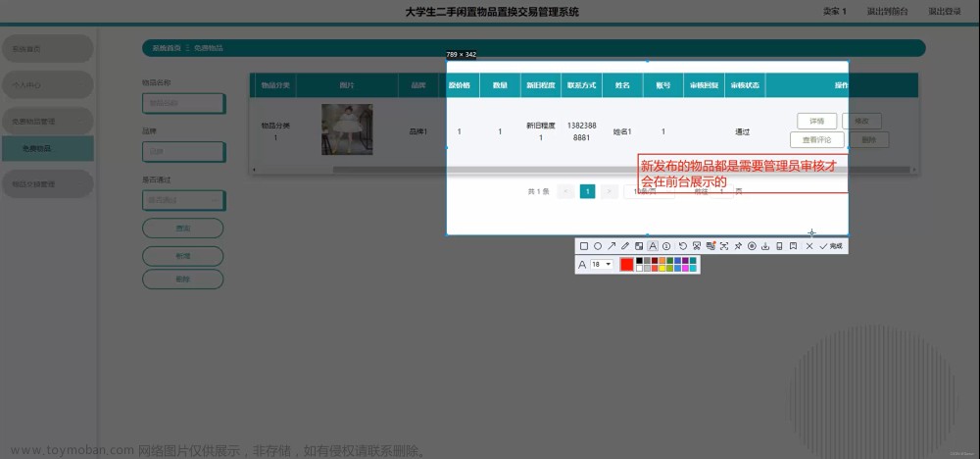Expand 个人中心 in the sidebar

tap(47, 85)
